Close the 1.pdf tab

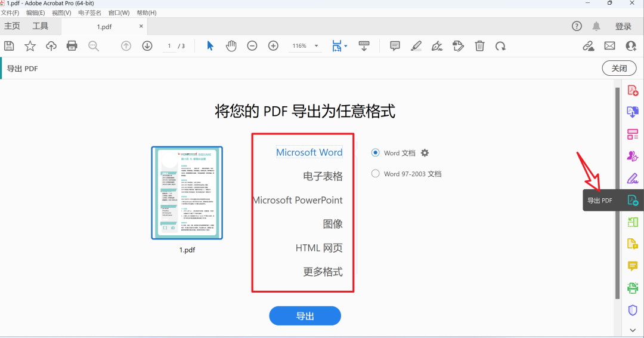pos(141,26)
